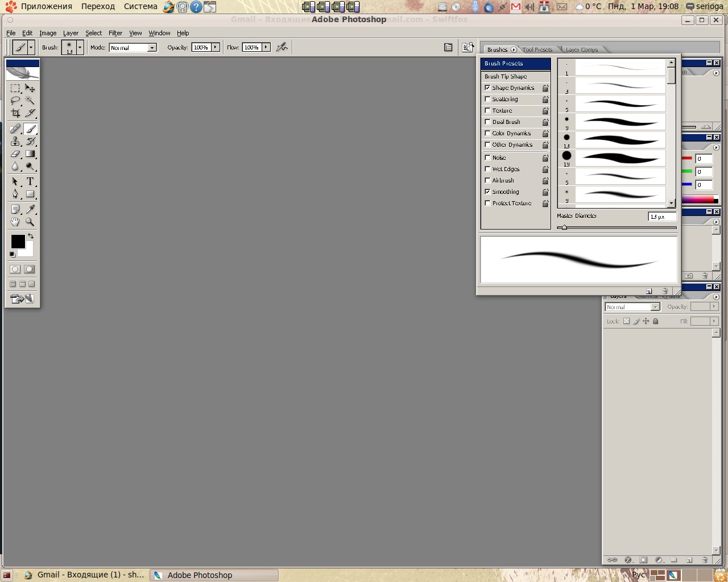The height and width of the screenshot is (582, 728).
Task: Expand the Opacity slider arrow
Action: click(x=216, y=48)
